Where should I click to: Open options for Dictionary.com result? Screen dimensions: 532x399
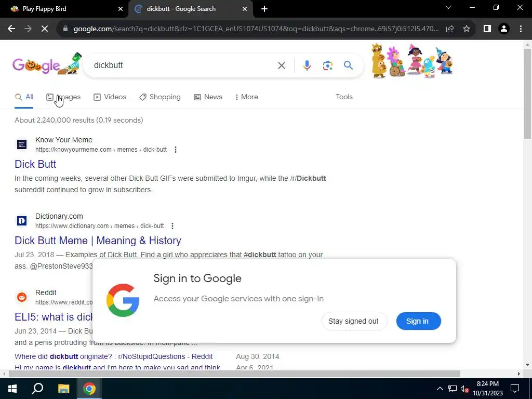(172, 226)
